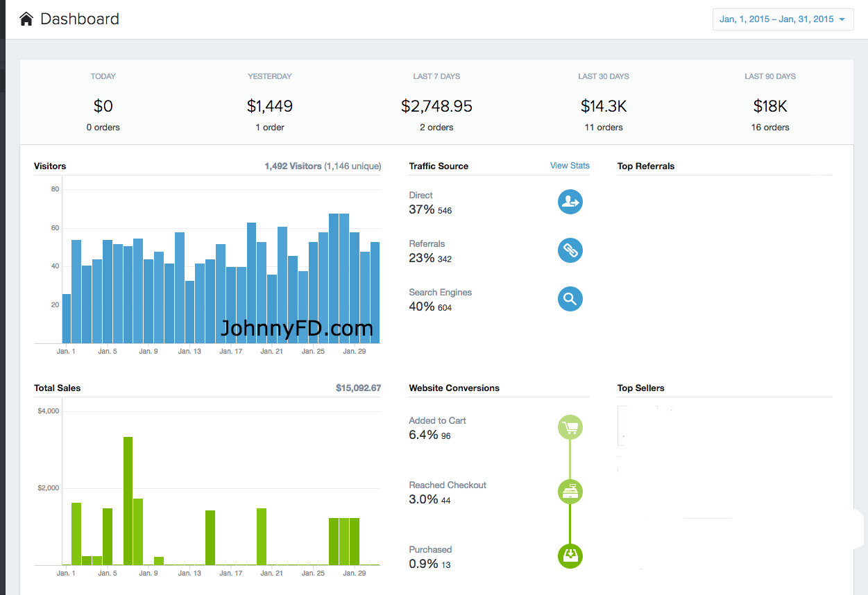Click the Top Sellers heading
This screenshot has width=868, height=595.
click(641, 388)
